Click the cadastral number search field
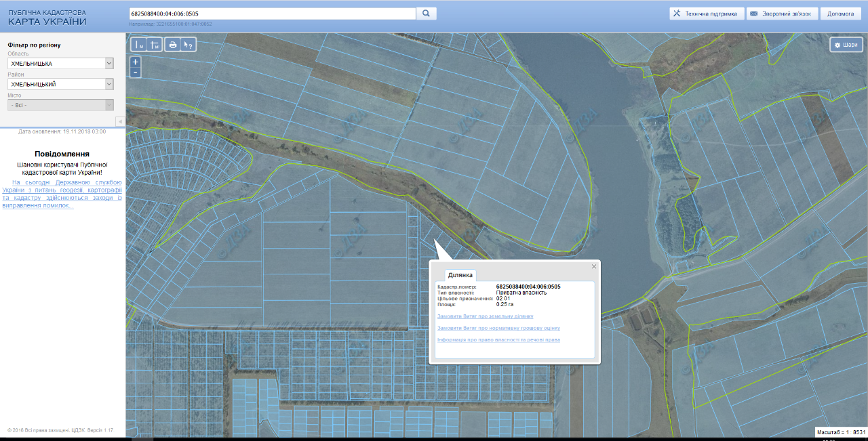Image resolution: width=868 pixels, height=441 pixels. pyautogui.click(x=271, y=14)
